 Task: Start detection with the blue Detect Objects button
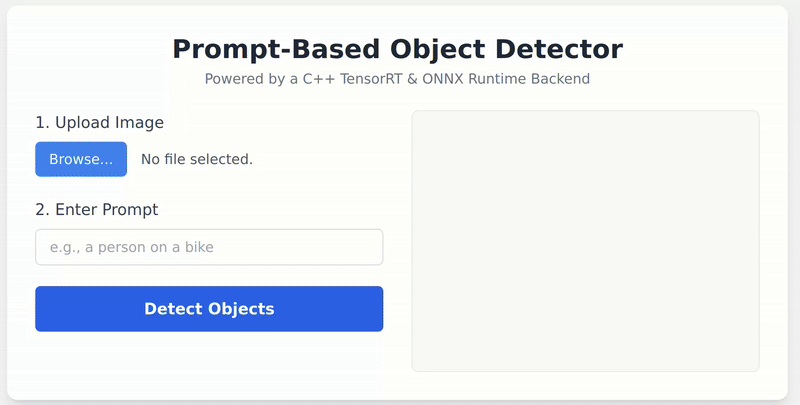(x=209, y=309)
